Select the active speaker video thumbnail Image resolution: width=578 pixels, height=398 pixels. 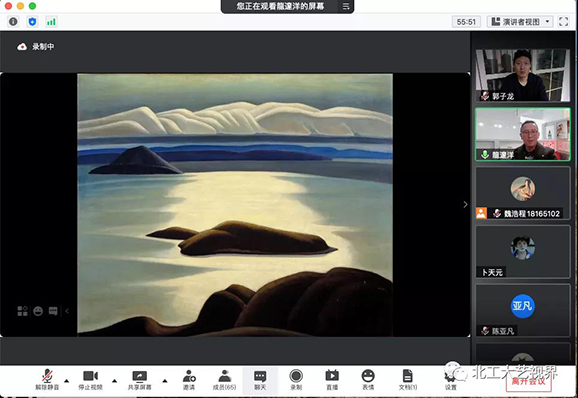pyautogui.click(x=523, y=134)
